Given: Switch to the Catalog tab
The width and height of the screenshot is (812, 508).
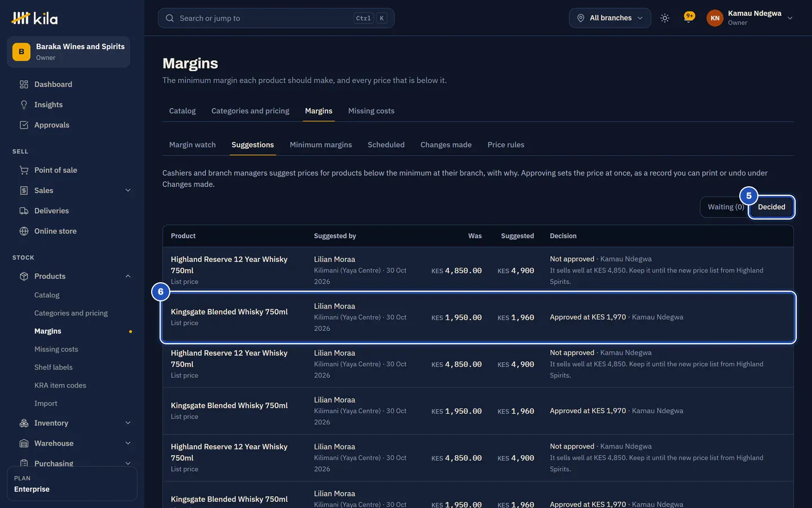Looking at the screenshot, I should (x=182, y=111).
